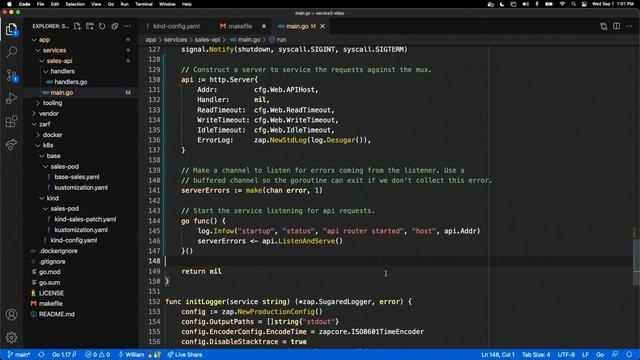Open changes icon in editor toolbar
This screenshot has height=360, width=640.
click(604, 26)
